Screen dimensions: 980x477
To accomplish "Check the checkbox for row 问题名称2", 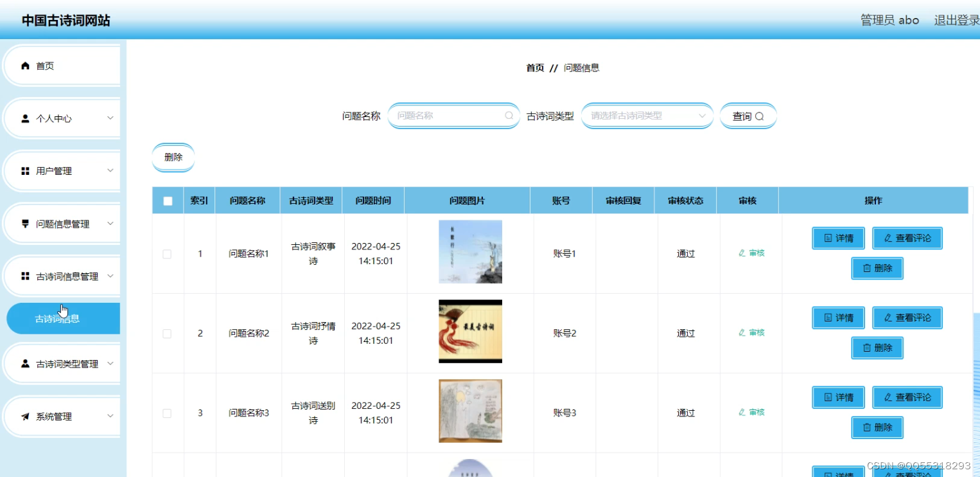I will click(x=167, y=334).
